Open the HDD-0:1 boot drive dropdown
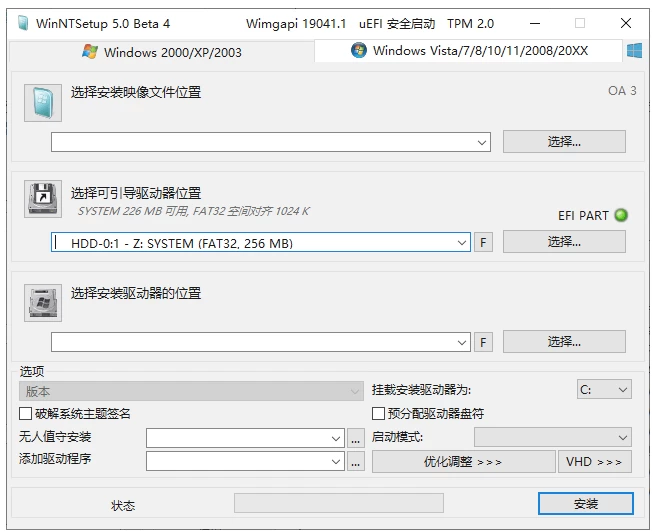This screenshot has width=653, height=531. (461, 242)
